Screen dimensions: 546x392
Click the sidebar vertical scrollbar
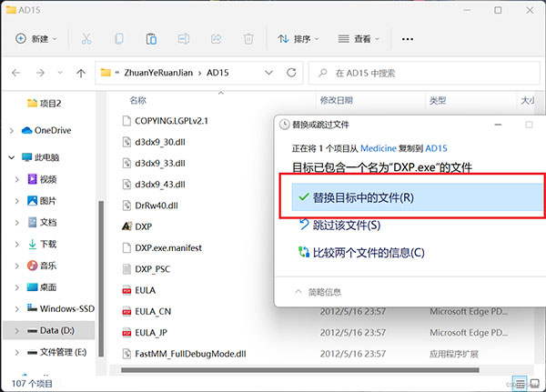click(x=101, y=278)
